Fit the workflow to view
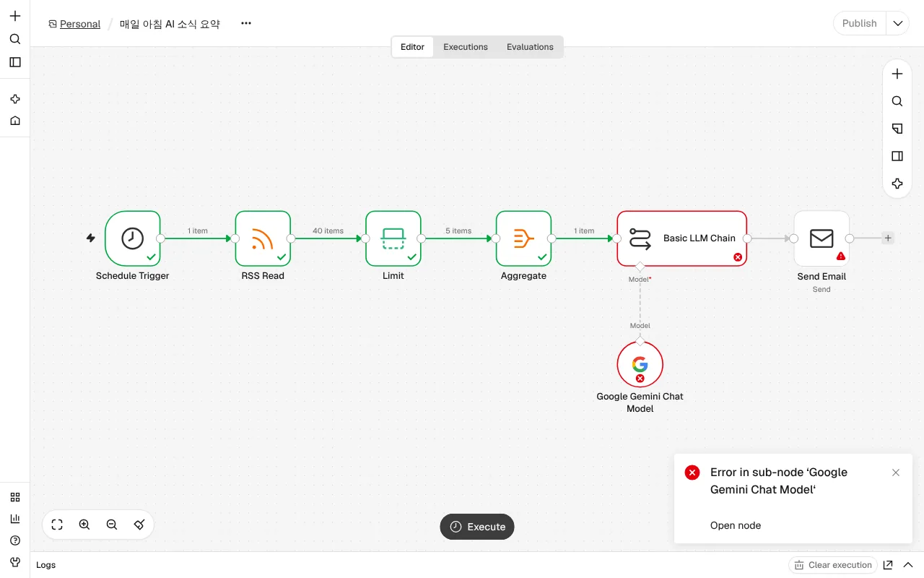Viewport: 924px width, 578px height. 57,525
